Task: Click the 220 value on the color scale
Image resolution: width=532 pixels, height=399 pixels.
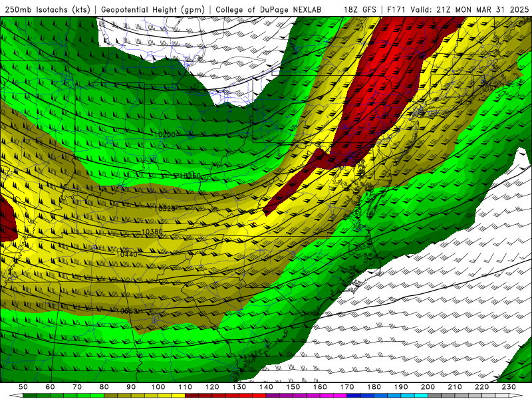Action: 481,387
